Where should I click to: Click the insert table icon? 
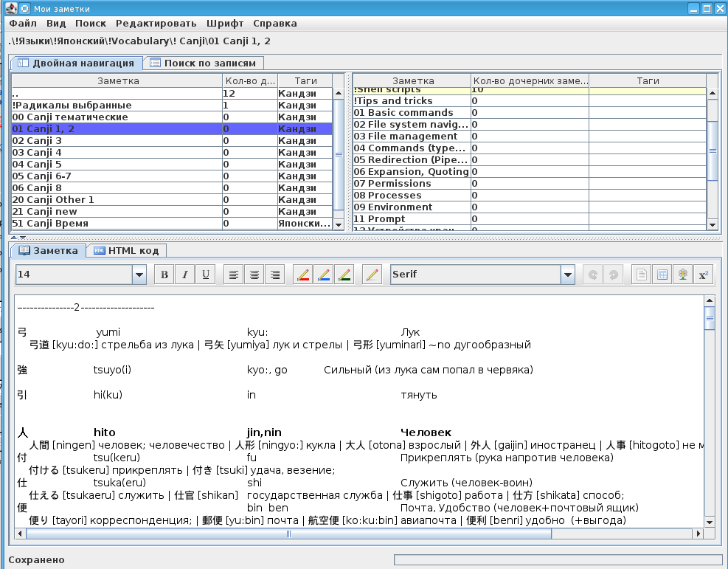(x=662, y=275)
